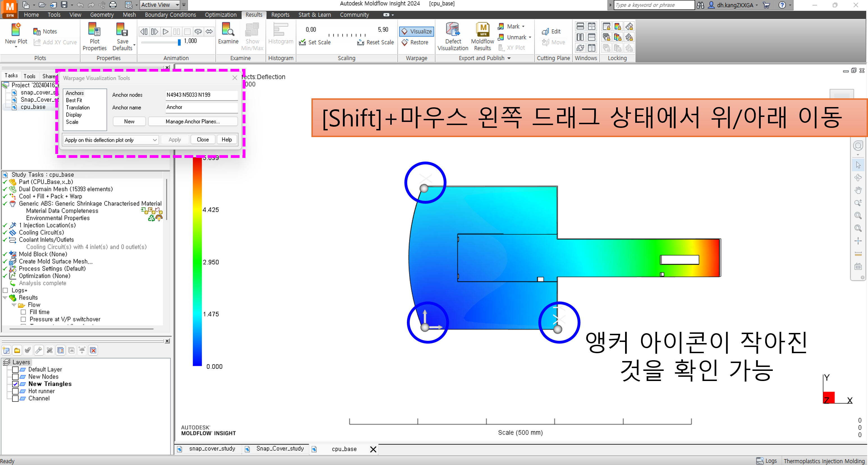Viewport: 868px width, 465px height.
Task: Open the dh.kangZKXGA account dropdown
Action: click(757, 5)
